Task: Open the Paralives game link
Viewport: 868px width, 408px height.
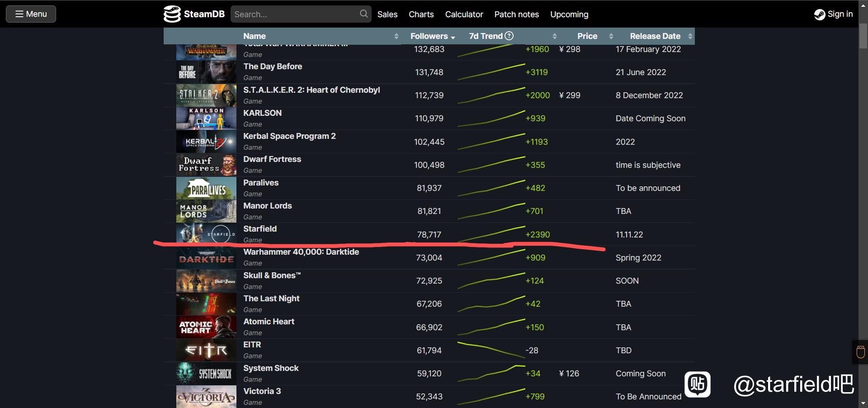Action: click(261, 183)
